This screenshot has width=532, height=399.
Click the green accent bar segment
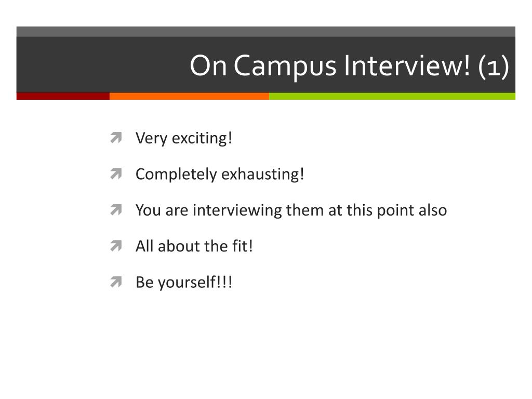click(392, 96)
